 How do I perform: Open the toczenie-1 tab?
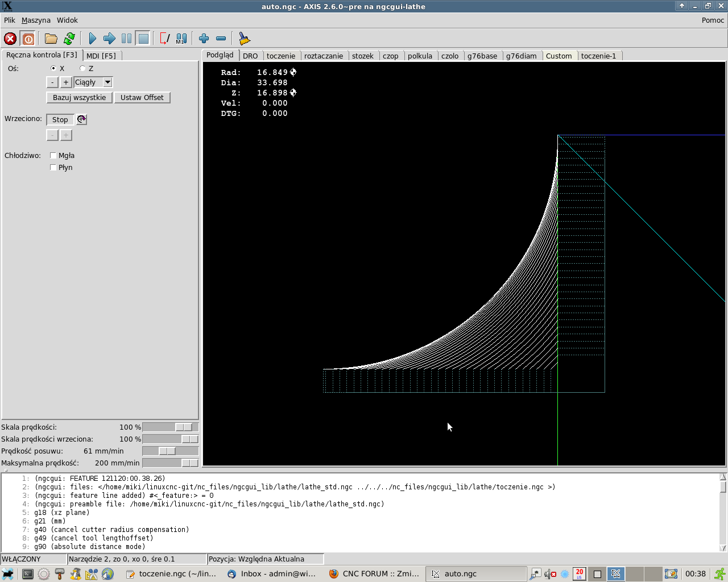pos(599,56)
